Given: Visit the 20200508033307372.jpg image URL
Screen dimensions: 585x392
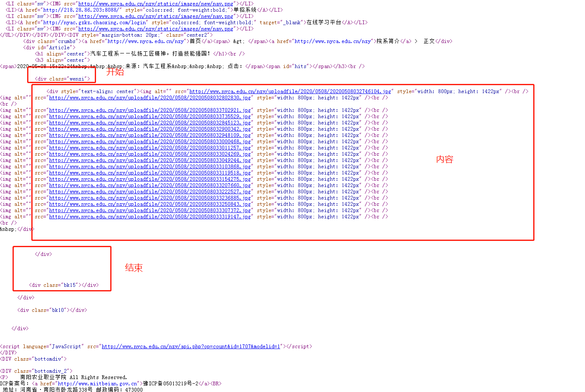Looking at the screenshot, I should click(150, 210).
